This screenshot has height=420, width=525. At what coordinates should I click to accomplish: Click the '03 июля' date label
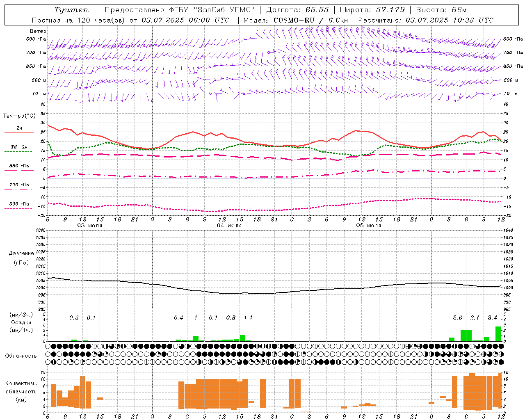pyautogui.click(x=90, y=226)
